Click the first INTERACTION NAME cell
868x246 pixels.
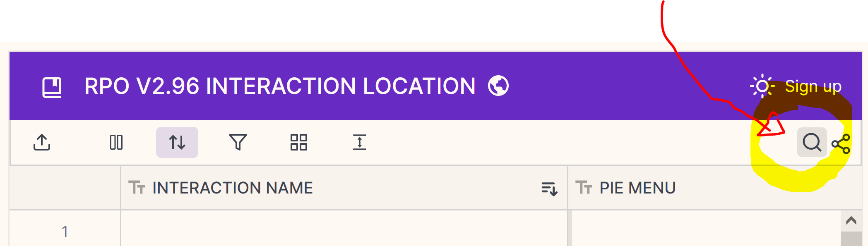point(344,229)
